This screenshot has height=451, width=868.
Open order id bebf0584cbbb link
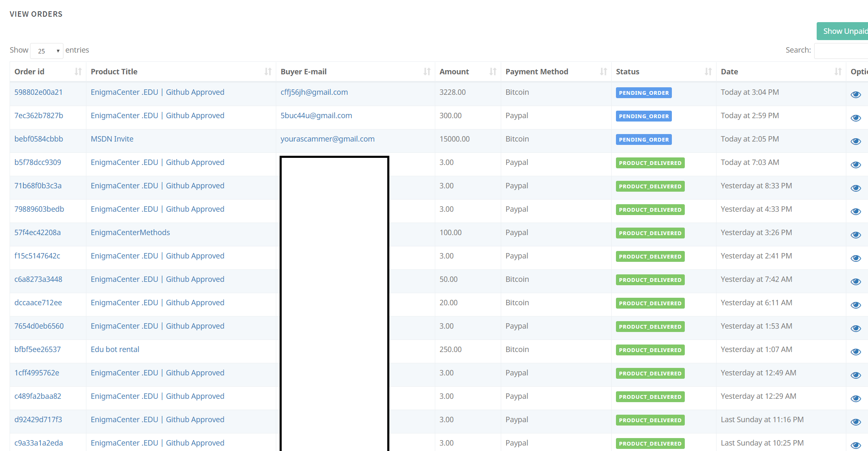[x=39, y=139]
